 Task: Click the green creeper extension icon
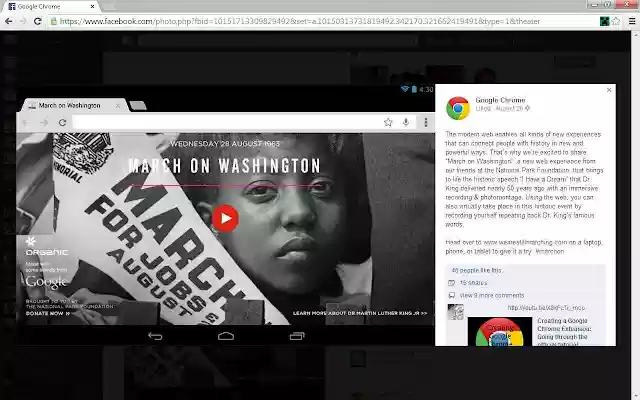point(604,21)
